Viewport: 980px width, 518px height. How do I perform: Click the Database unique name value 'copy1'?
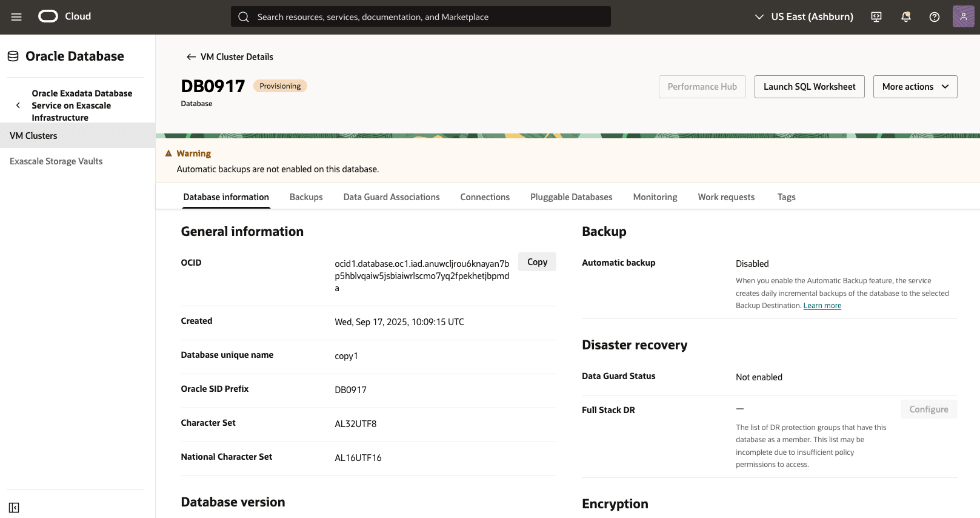click(347, 356)
